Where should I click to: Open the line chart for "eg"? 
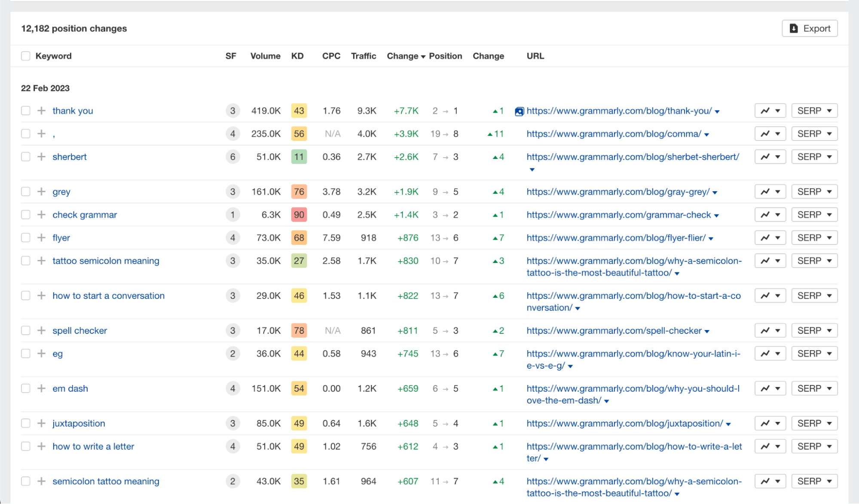[x=766, y=353]
